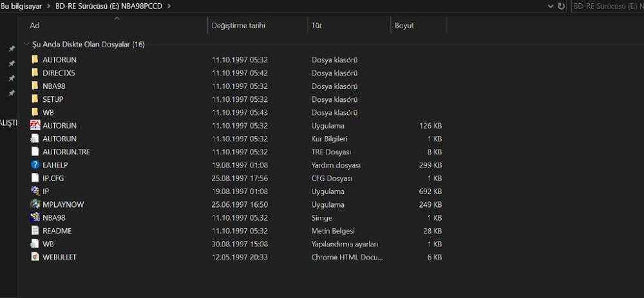Select the 11.10.1997 05:42 date cell
Screen dimensions: 644x298
[x=240, y=73]
